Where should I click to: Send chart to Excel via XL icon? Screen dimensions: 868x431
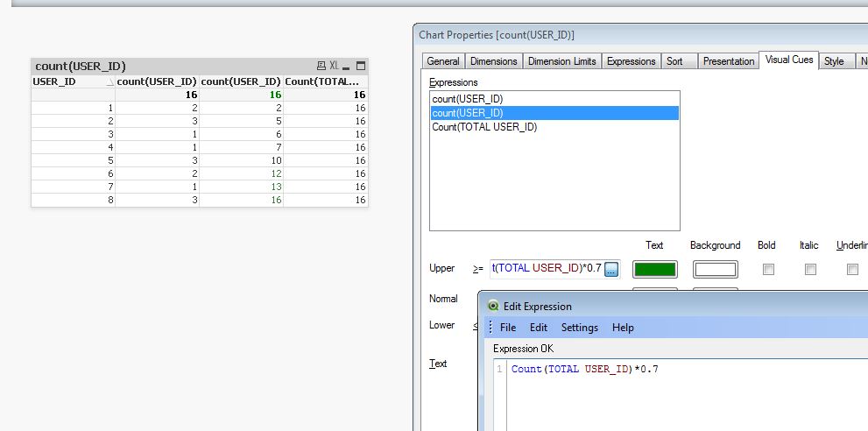[x=334, y=67]
